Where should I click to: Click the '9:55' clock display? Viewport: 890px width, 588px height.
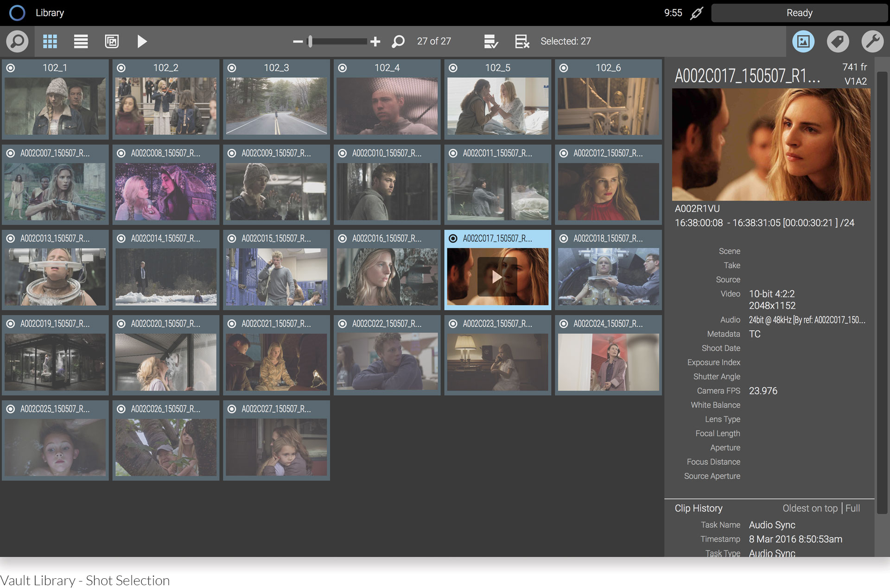point(673,13)
